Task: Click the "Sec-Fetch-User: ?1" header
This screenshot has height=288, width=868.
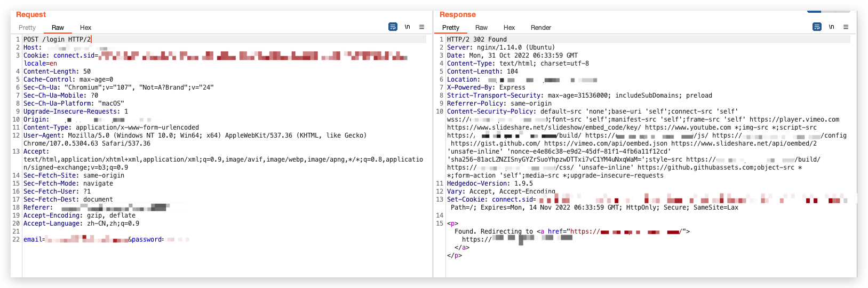Action: pos(57,191)
